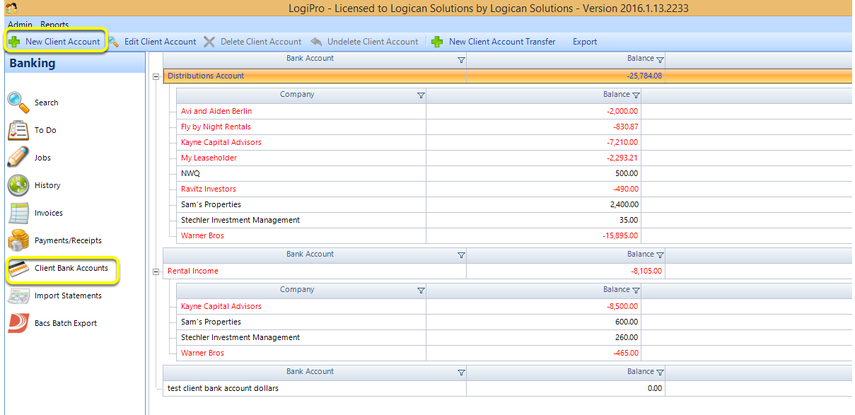Viewport: 855px width, 415px height.
Task: Select Stechler Investment Management with balance 35.00
Action: [x=515, y=220]
